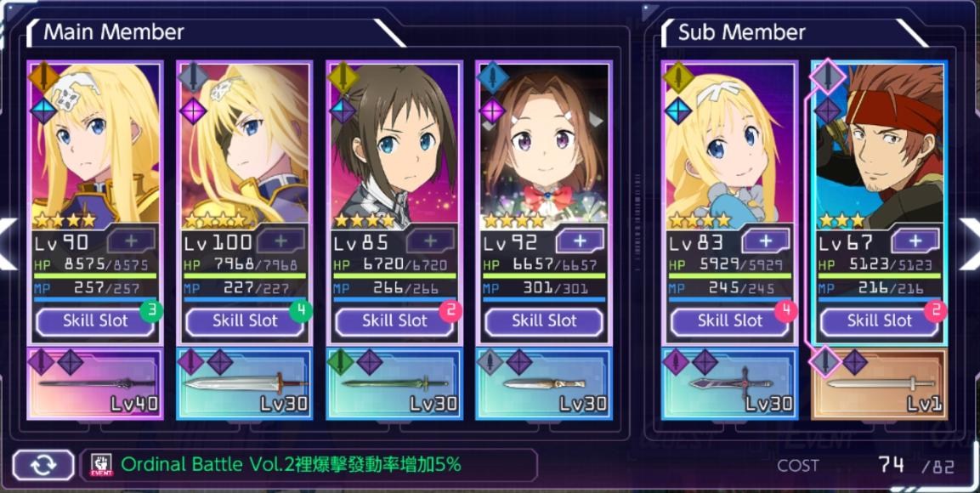This screenshot has width=980, height=493.
Task: Select the Lv1 sword weapon card
Action: point(880,383)
